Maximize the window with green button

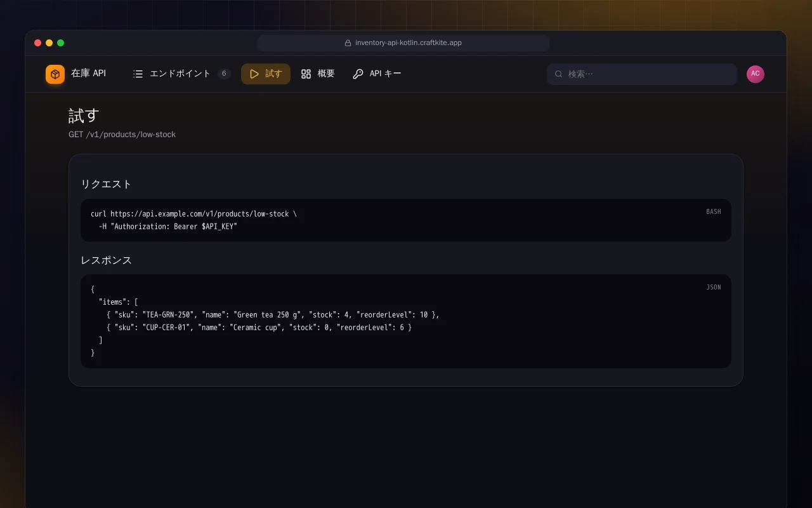[x=60, y=43]
